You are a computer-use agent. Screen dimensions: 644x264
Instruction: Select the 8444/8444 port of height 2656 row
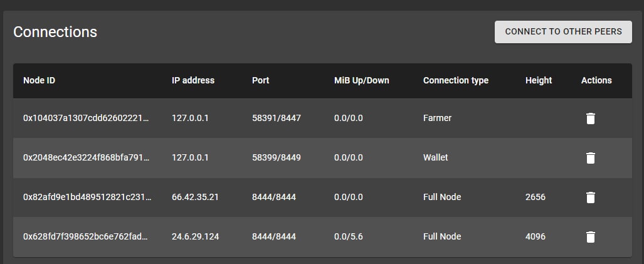coord(274,197)
